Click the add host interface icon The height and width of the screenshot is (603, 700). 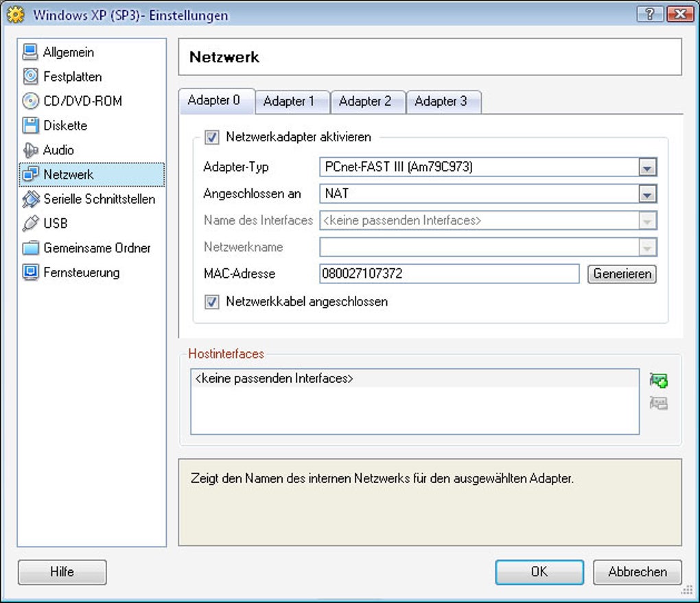tap(658, 380)
